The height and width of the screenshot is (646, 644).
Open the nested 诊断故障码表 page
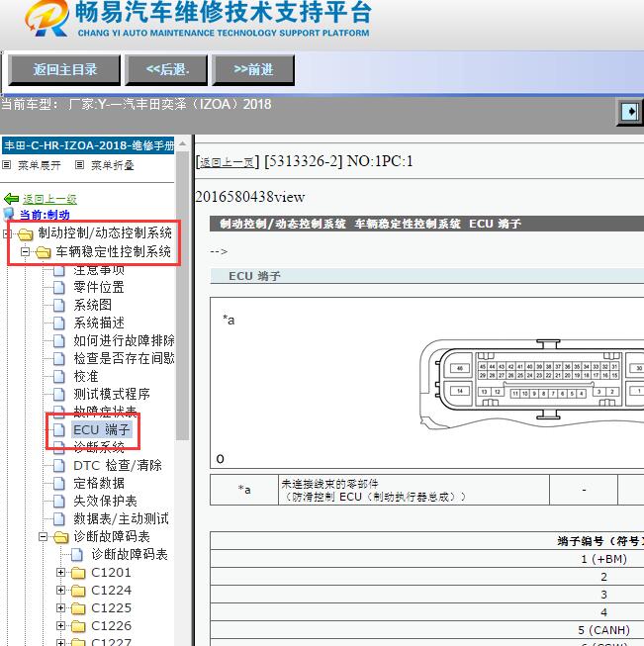130,555
